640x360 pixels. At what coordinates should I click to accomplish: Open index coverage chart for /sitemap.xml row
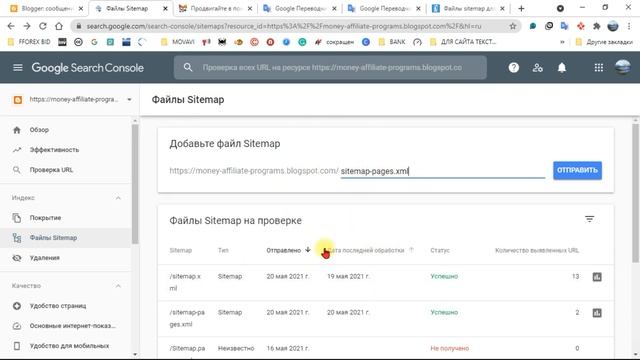pos(597,277)
